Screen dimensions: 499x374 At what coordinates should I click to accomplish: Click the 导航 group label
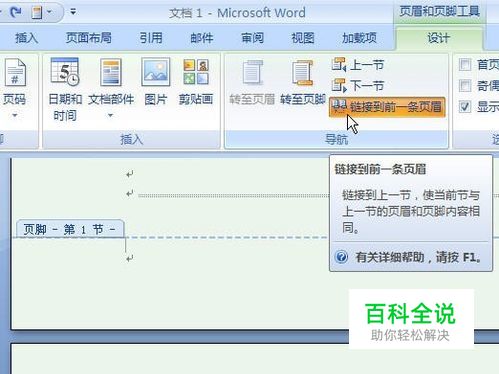click(336, 140)
